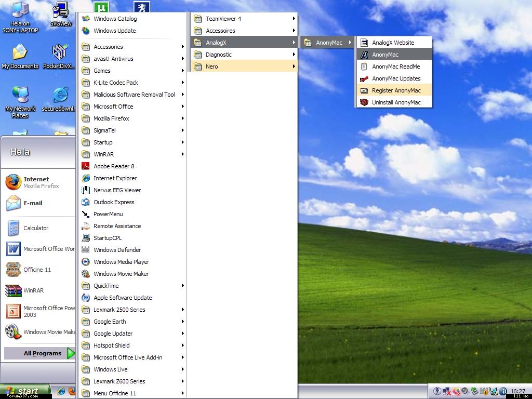532x399 pixels.
Task: Open Menu Officine 11 folder
Action: (133, 393)
